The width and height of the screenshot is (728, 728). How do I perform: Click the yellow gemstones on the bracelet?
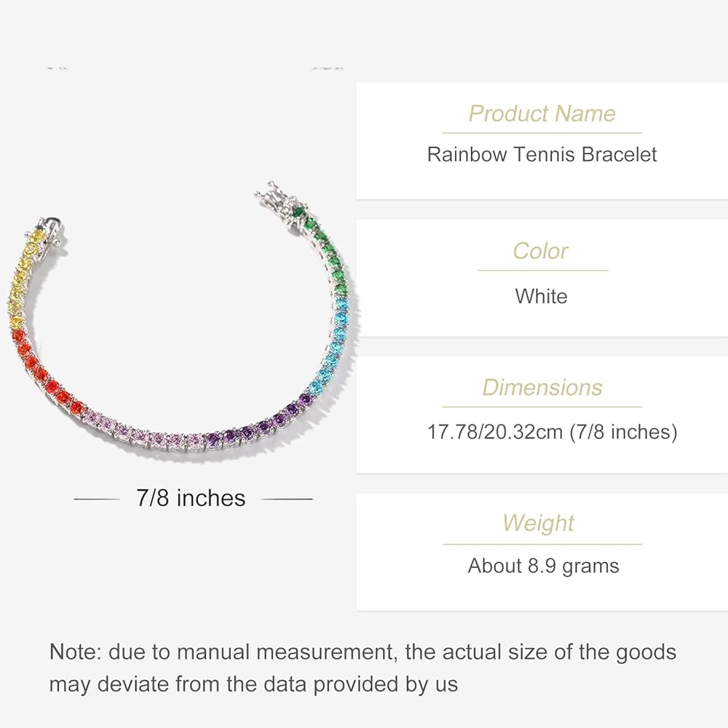pos(20,280)
